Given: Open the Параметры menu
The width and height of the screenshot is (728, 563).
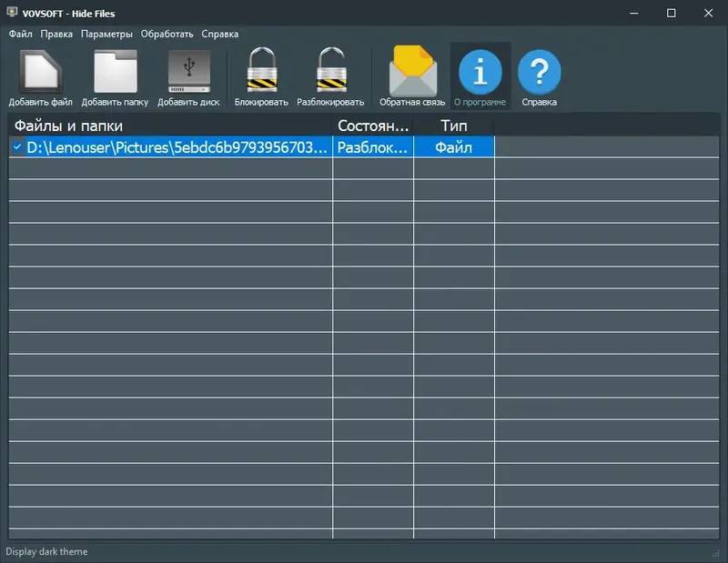Looking at the screenshot, I should point(106,34).
